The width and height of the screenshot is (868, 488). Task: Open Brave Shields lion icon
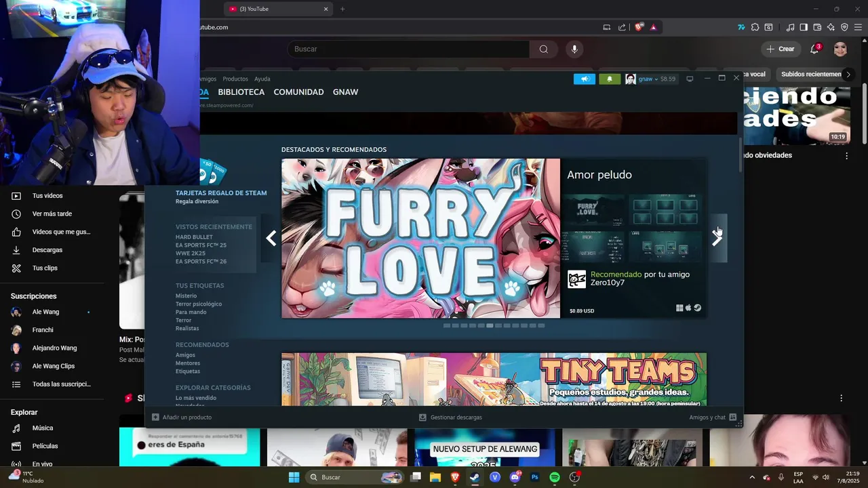[639, 27]
